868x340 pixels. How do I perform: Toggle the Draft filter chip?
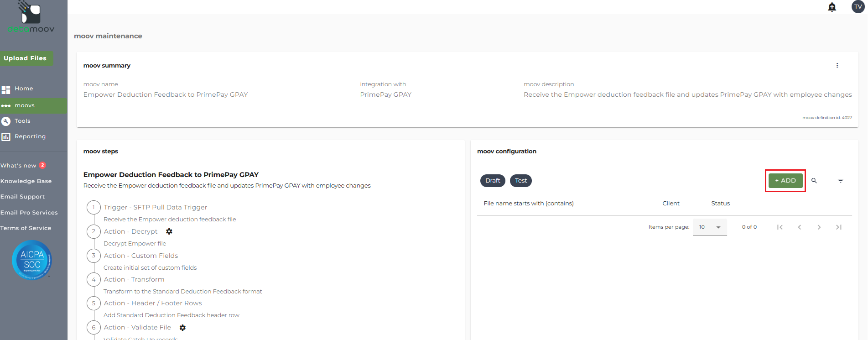pos(493,181)
